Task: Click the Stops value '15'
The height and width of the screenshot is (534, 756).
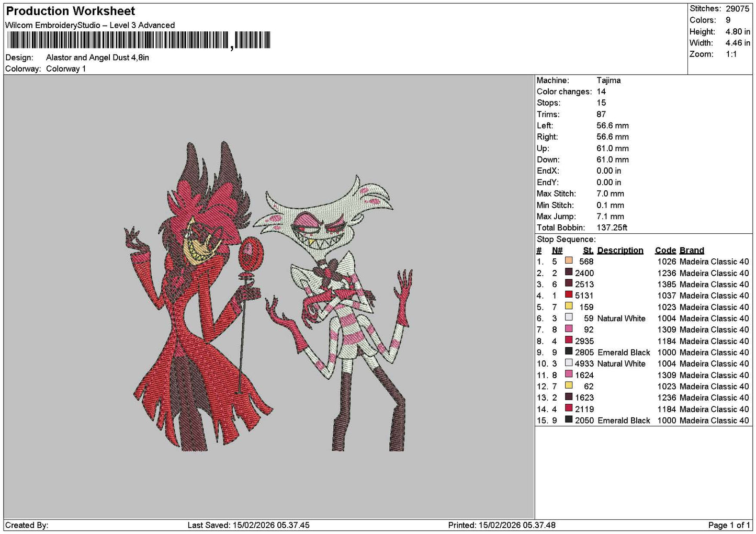Action: (x=601, y=103)
